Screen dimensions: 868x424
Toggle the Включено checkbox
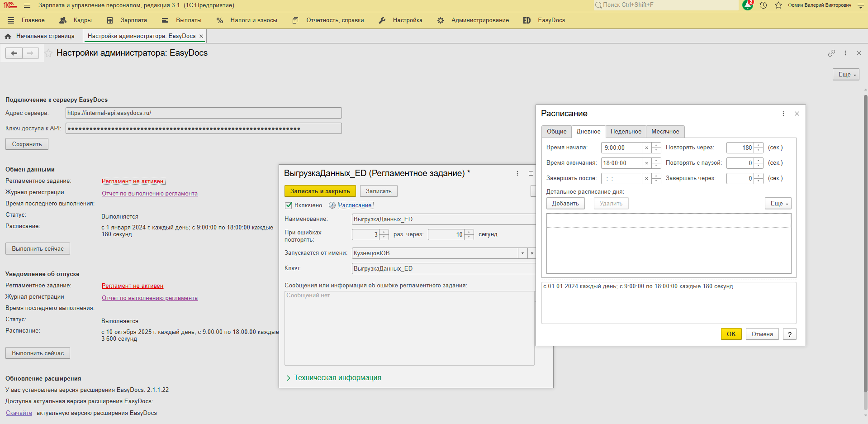tap(289, 205)
